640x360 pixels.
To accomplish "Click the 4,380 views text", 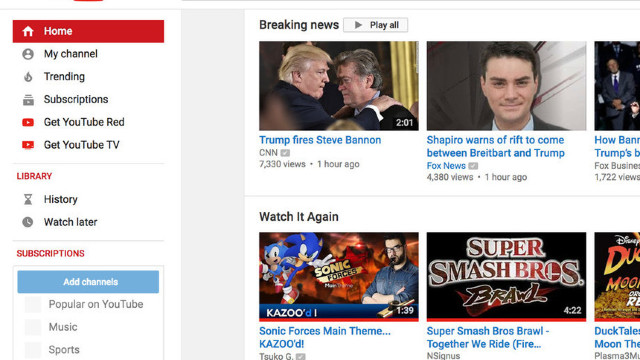I will coord(450,177).
